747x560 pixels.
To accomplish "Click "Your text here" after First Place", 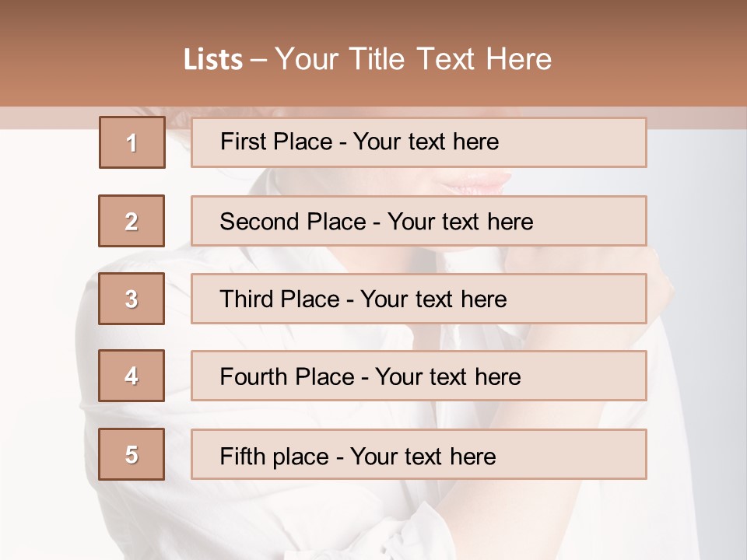I will pyautogui.click(x=426, y=142).
